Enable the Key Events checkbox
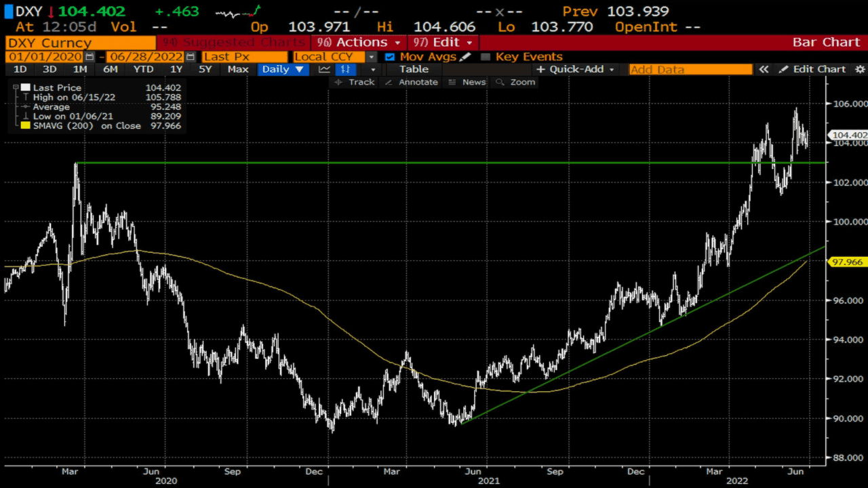 (x=485, y=57)
